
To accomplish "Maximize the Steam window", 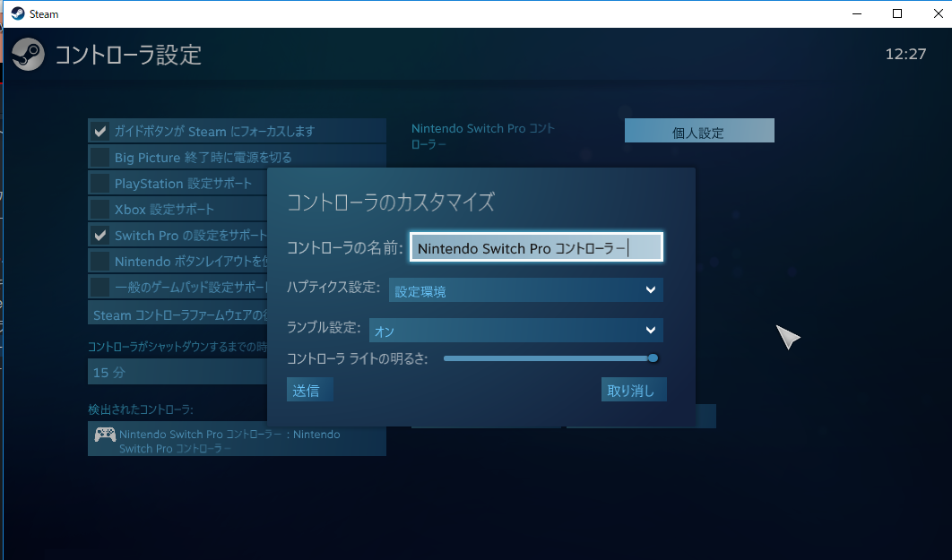I will (x=896, y=13).
